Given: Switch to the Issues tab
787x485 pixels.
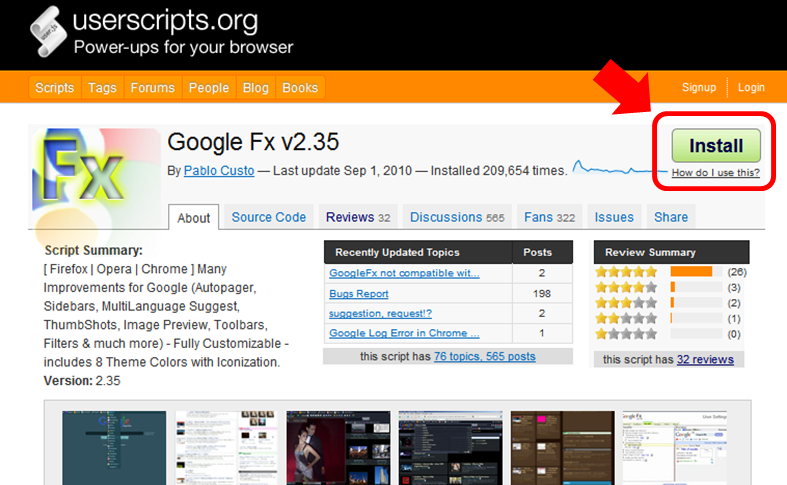Looking at the screenshot, I should tap(614, 217).
